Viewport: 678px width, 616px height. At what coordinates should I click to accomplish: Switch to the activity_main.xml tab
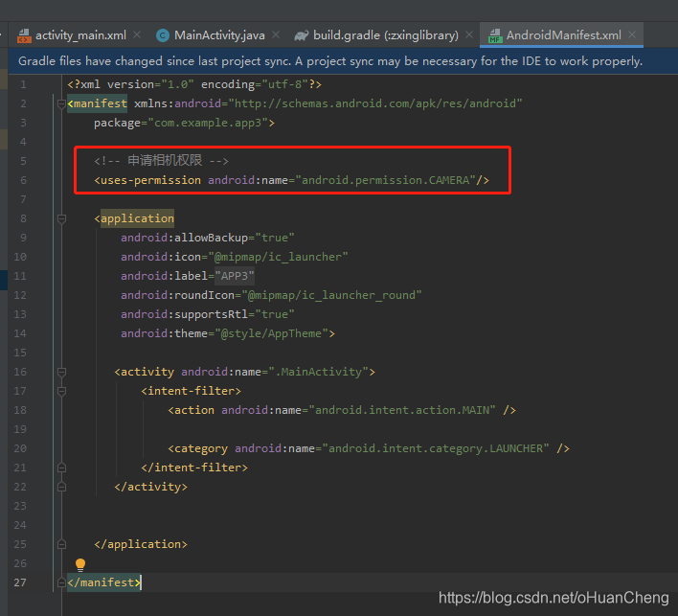point(78,35)
